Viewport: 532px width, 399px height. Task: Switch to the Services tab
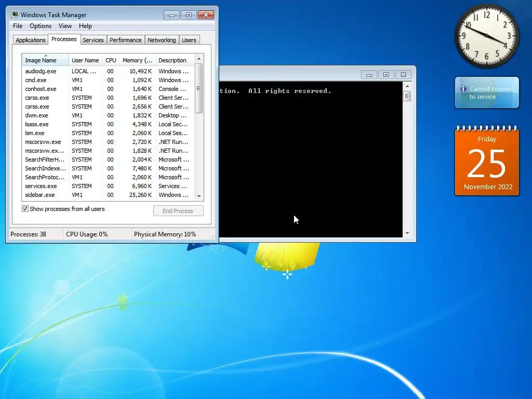(x=93, y=40)
